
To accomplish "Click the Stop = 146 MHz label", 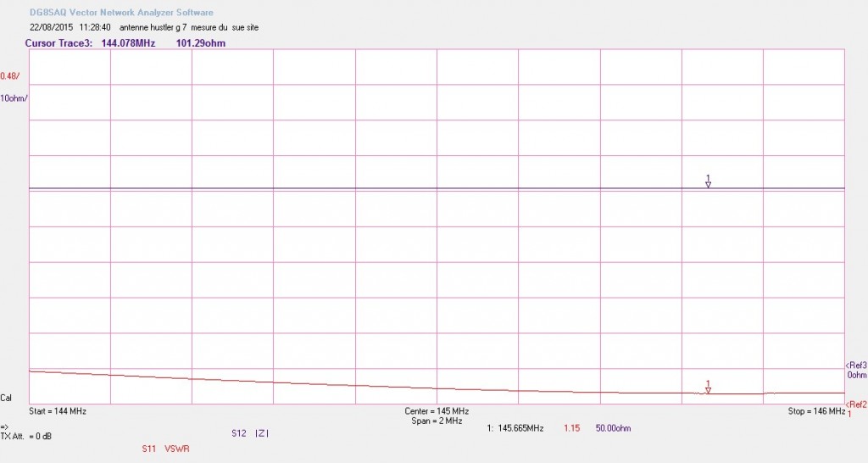I will click(816, 411).
